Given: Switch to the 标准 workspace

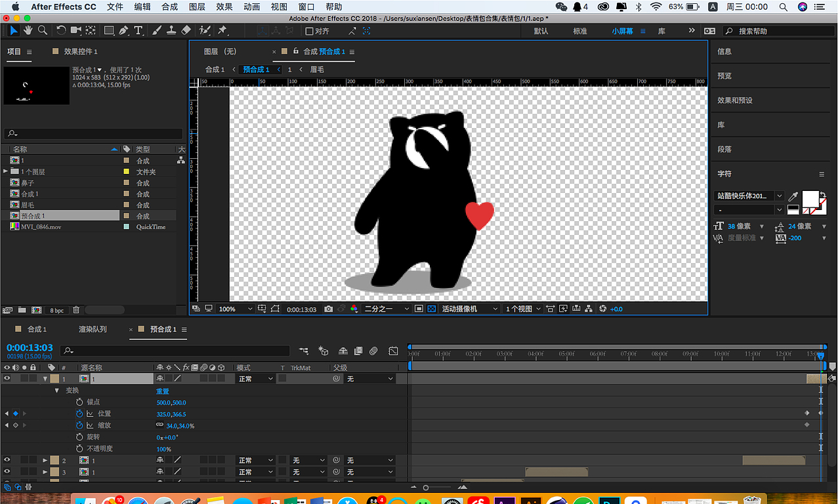Looking at the screenshot, I should click(x=580, y=31).
